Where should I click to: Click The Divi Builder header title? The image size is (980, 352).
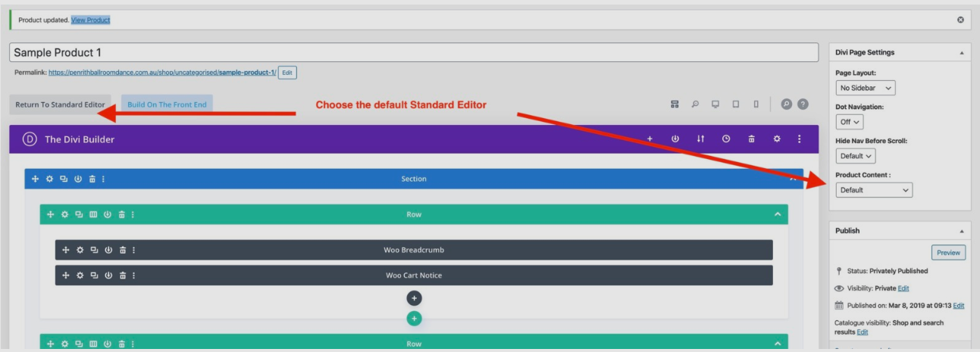[x=80, y=139]
